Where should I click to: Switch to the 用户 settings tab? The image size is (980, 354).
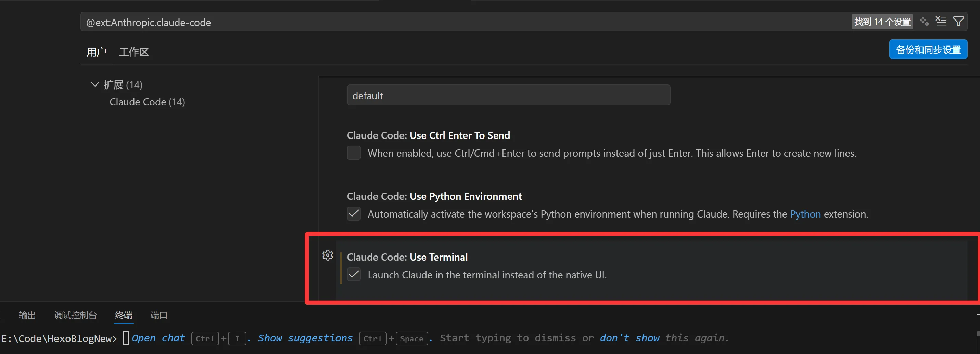pos(96,52)
